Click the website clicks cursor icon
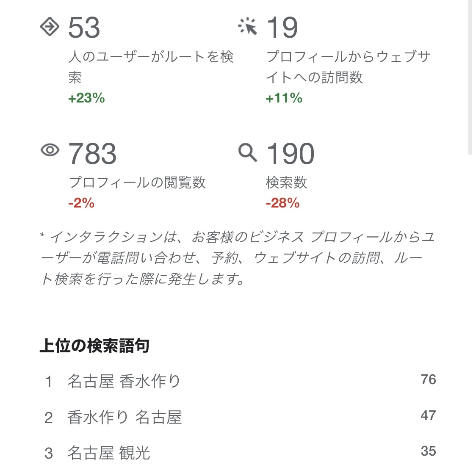Image resolution: width=476 pixels, height=476 pixels. pyautogui.click(x=248, y=27)
